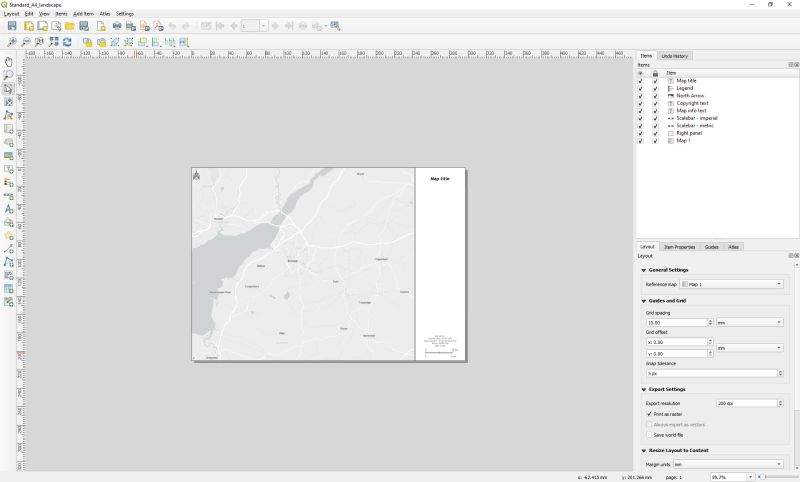
Task: Click the Export as Image icon
Action: [131, 26]
